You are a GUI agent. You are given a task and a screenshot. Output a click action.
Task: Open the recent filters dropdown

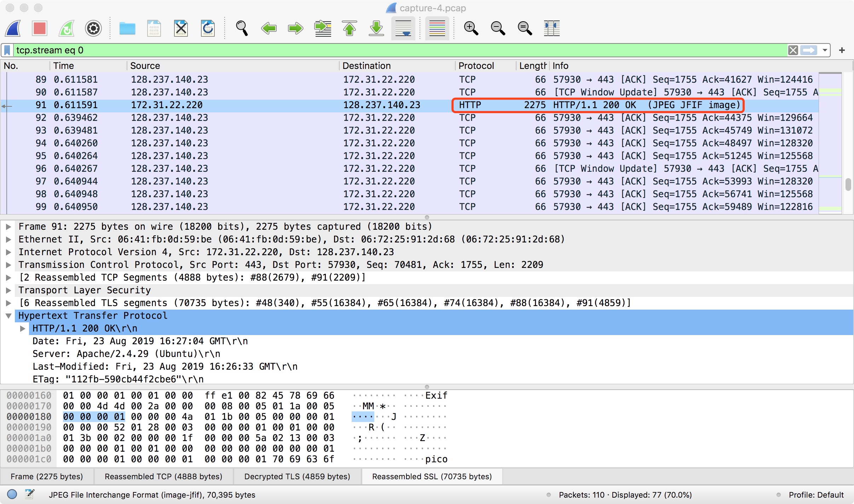[825, 50]
